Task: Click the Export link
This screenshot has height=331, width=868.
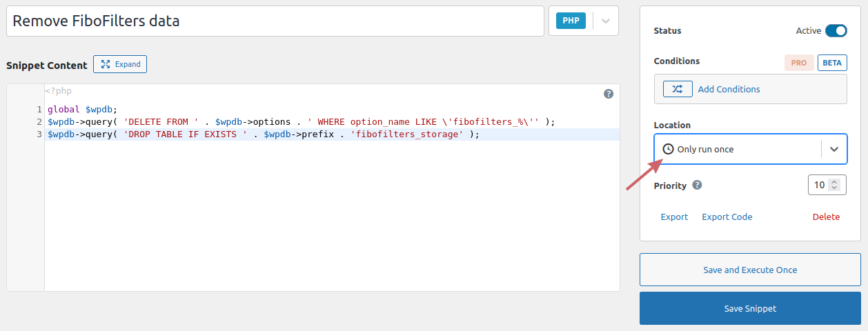Action: pyautogui.click(x=674, y=217)
